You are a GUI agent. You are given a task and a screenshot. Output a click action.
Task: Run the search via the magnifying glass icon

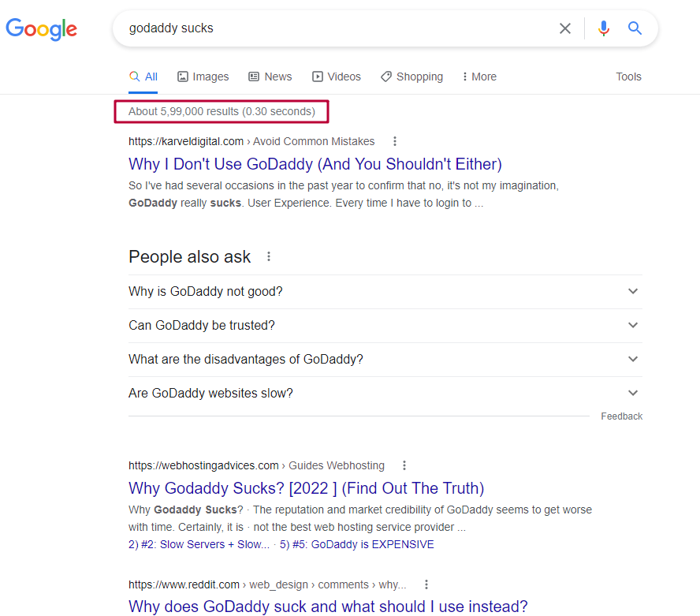pos(635,28)
